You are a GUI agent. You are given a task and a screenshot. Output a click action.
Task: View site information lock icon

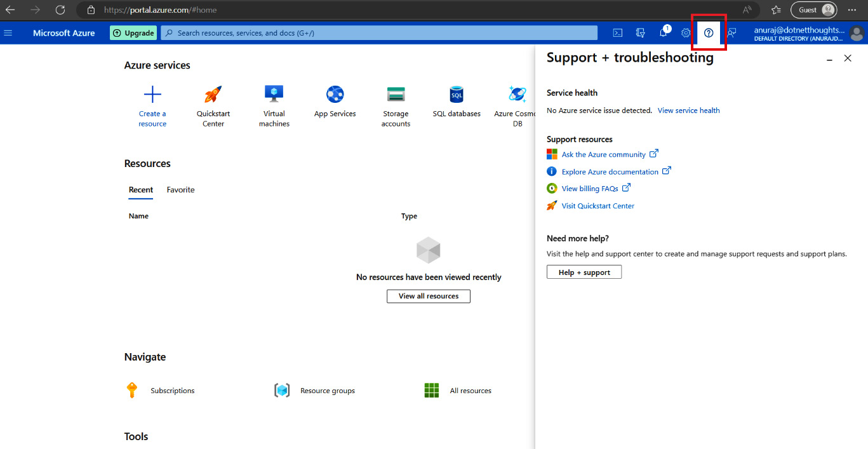coord(91,10)
